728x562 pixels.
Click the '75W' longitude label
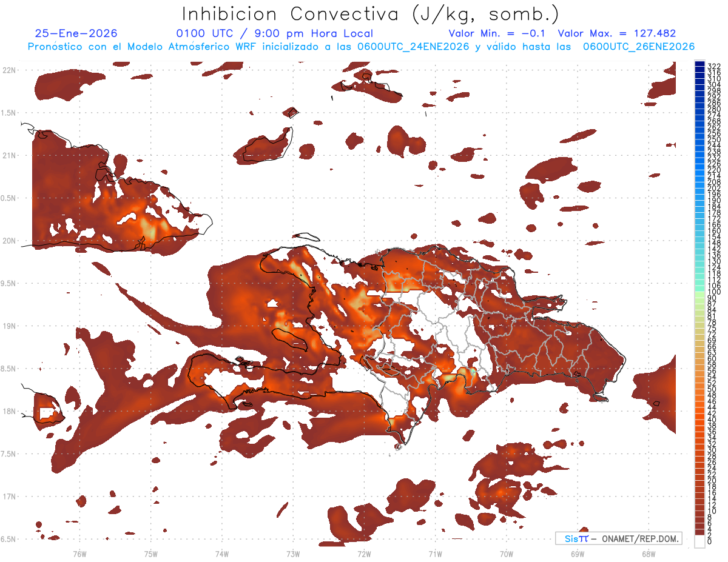pyautogui.click(x=150, y=554)
